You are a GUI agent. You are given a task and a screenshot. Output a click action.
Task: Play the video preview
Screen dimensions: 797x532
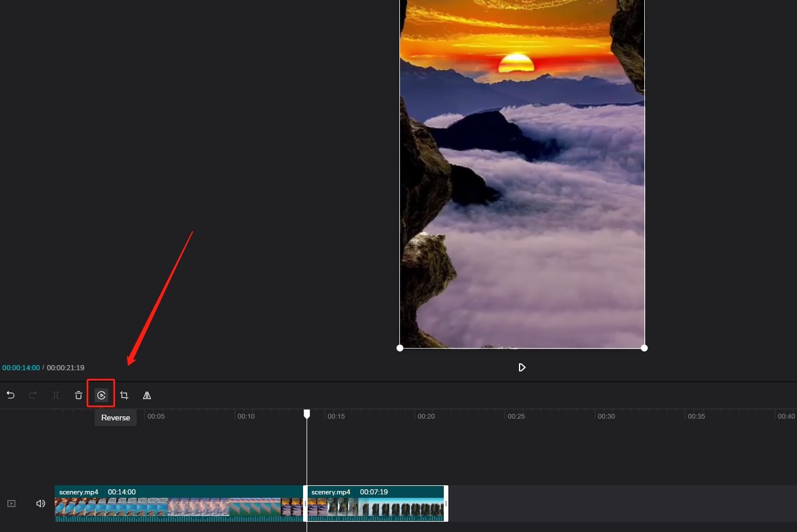pyautogui.click(x=522, y=367)
